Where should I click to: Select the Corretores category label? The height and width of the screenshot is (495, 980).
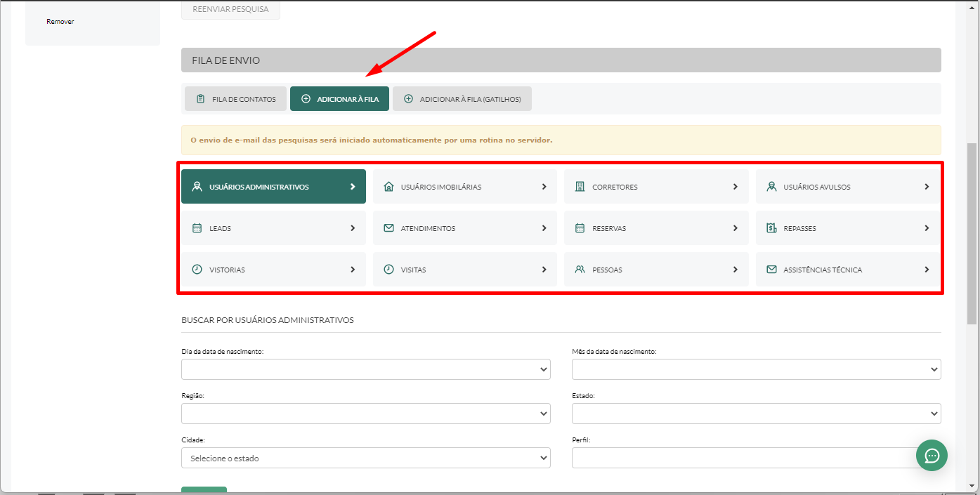click(x=615, y=187)
